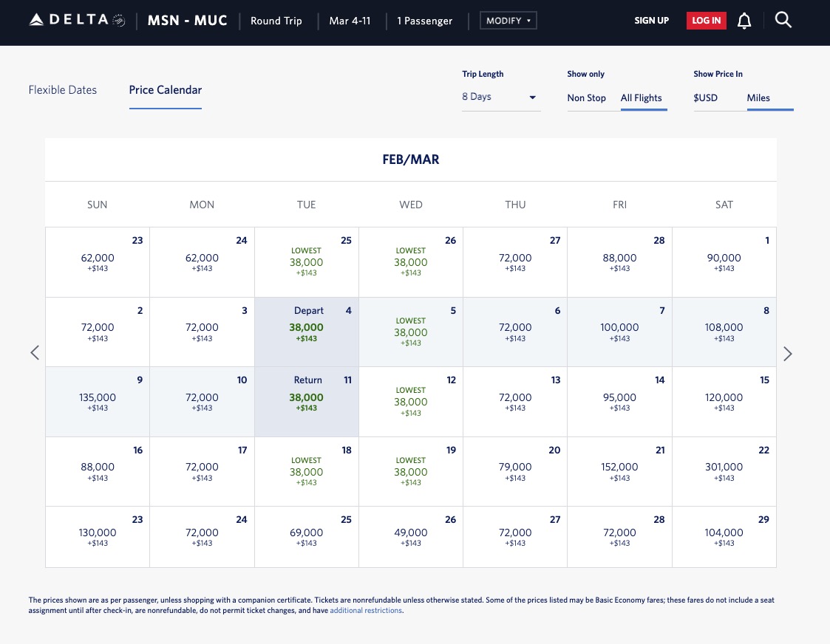Select the March 5 lowest fare

[x=411, y=332]
